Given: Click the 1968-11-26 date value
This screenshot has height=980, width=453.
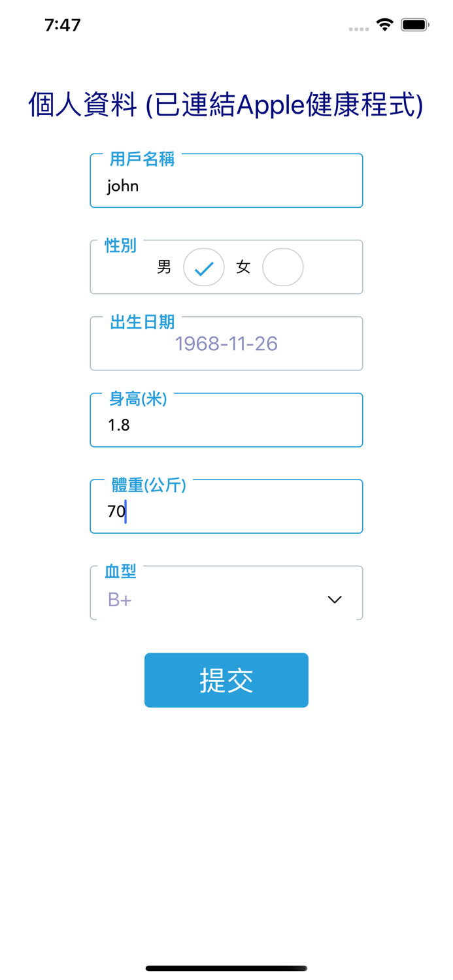Looking at the screenshot, I should (x=226, y=343).
